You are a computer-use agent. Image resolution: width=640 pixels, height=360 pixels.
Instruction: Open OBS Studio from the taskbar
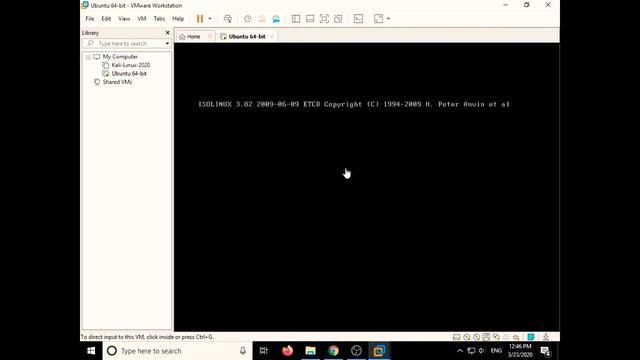pyautogui.click(x=356, y=351)
